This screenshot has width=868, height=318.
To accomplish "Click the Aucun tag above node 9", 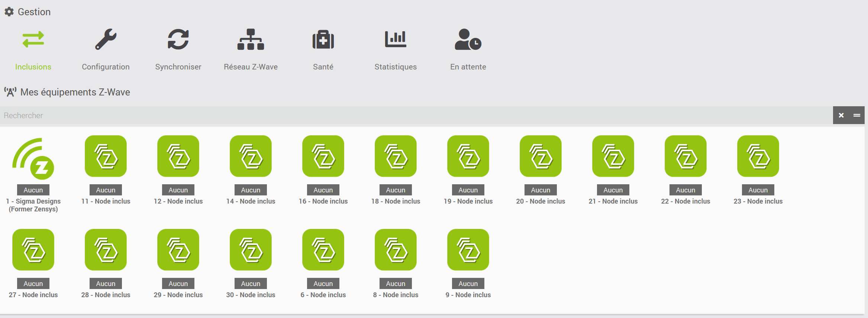I will pyautogui.click(x=468, y=283).
